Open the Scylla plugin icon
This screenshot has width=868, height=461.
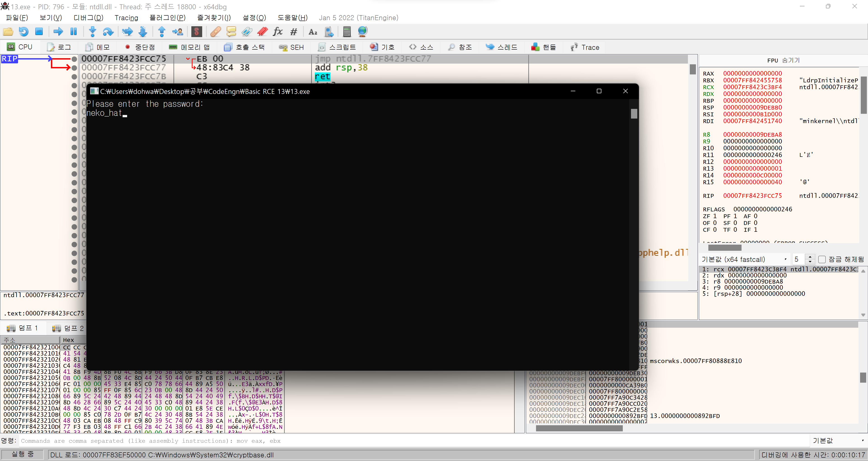pyautogui.click(x=197, y=32)
